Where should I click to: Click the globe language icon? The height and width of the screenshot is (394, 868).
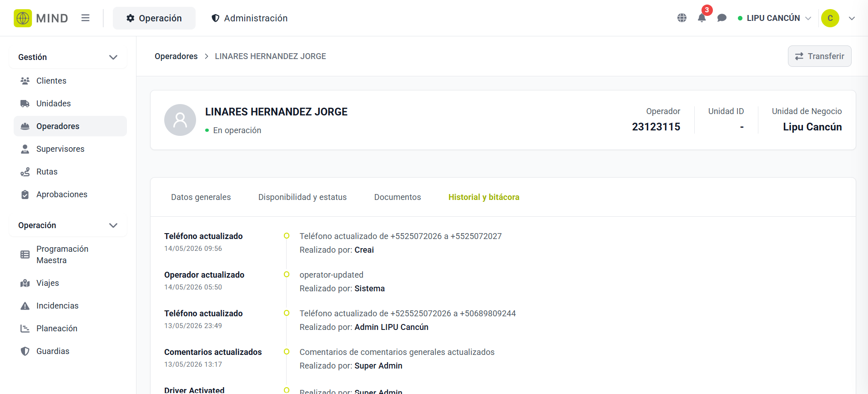click(682, 18)
